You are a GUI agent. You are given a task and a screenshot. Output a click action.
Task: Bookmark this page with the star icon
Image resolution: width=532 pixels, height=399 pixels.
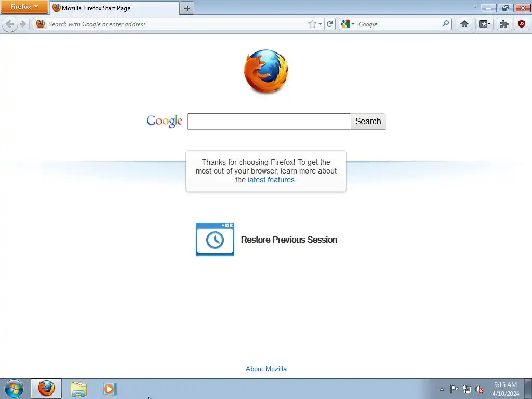[312, 24]
